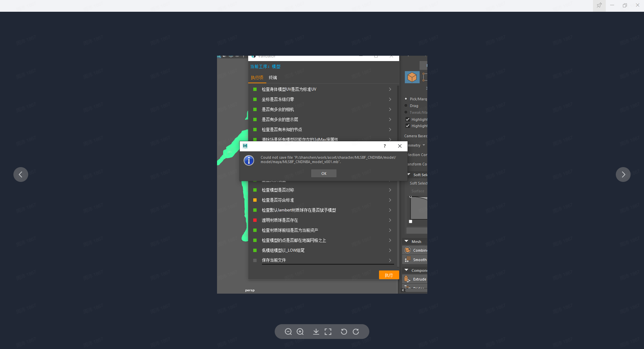Select the 检查模型是否对称 check item
644x349 pixels.
pyautogui.click(x=278, y=190)
